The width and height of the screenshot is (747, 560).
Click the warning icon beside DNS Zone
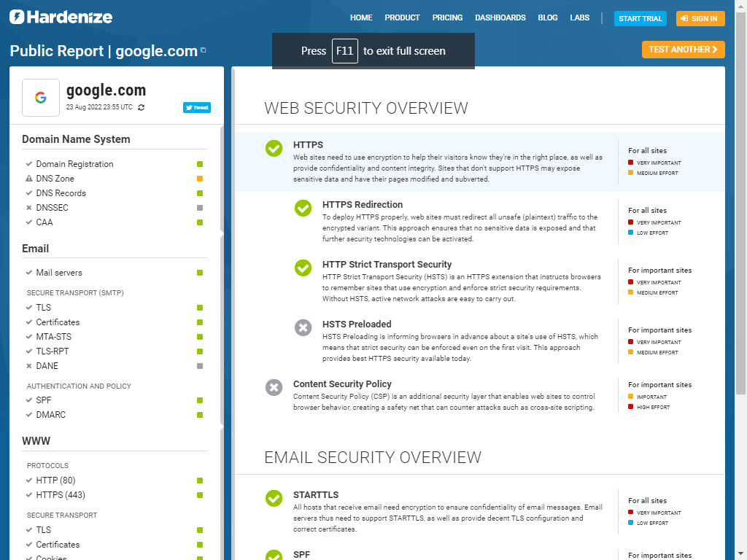29,179
